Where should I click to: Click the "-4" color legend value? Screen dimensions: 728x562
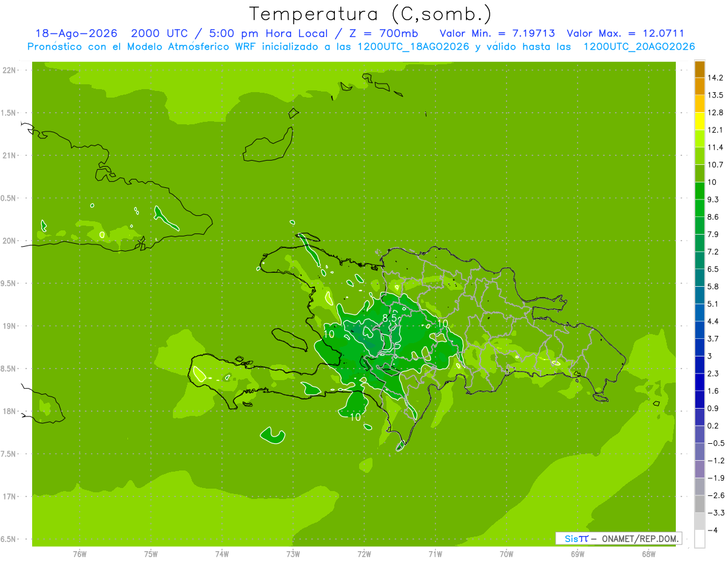pos(712,530)
